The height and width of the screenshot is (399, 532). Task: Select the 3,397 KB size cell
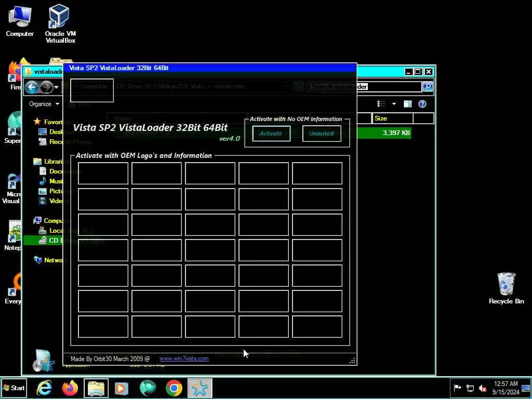pos(396,133)
